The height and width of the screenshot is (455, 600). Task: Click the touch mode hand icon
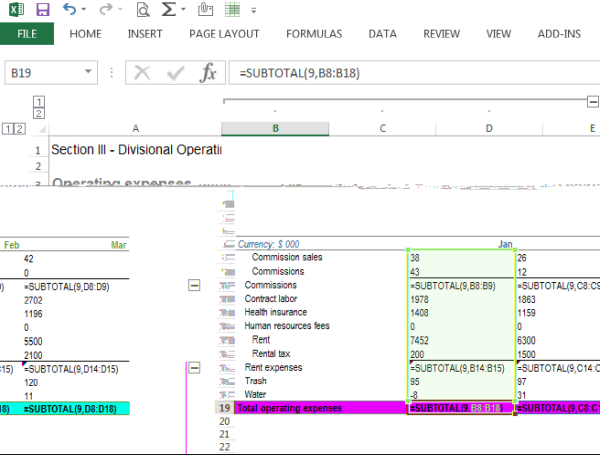(206, 11)
